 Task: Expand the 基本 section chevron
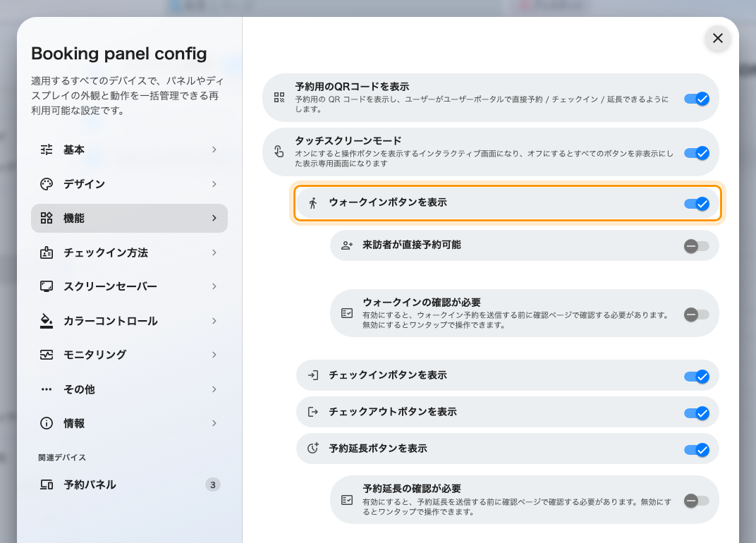point(214,150)
